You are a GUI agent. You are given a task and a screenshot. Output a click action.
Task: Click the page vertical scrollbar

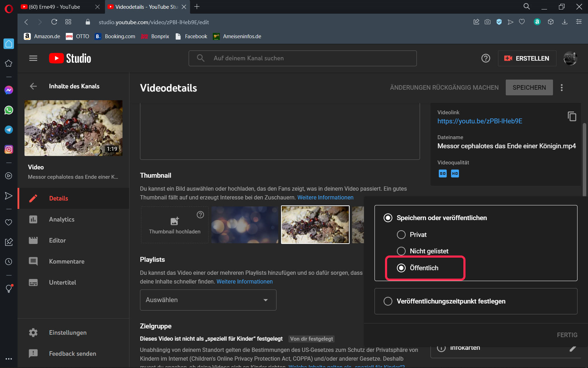coord(584,159)
